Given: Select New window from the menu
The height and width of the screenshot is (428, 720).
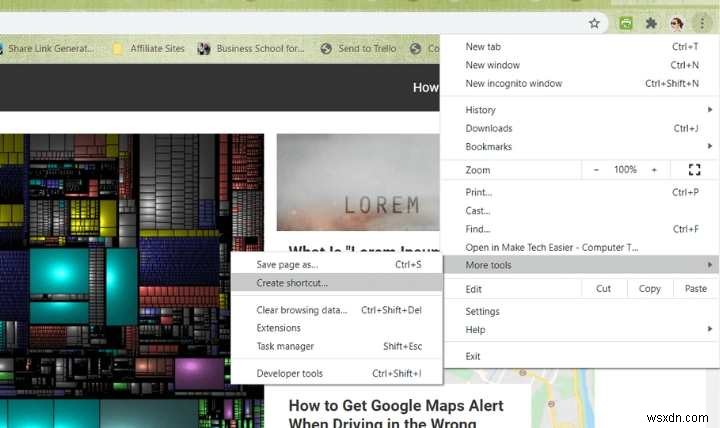Looking at the screenshot, I should coord(579,65).
